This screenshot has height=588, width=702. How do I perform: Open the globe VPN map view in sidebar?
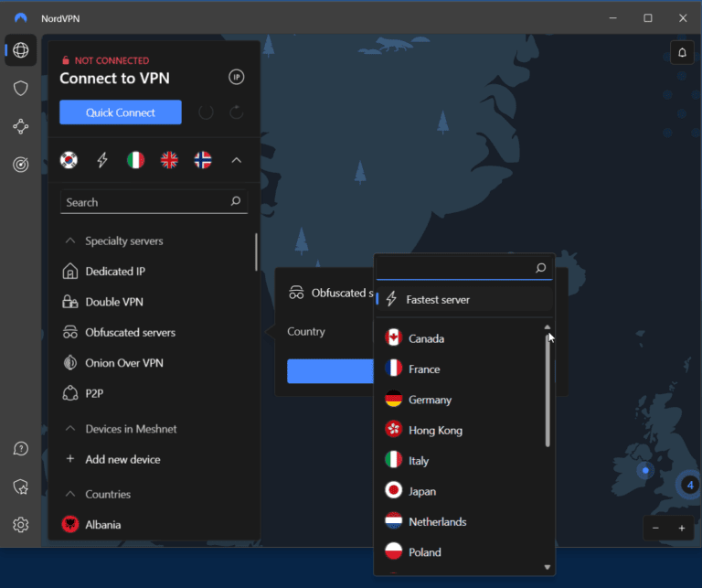point(21,50)
